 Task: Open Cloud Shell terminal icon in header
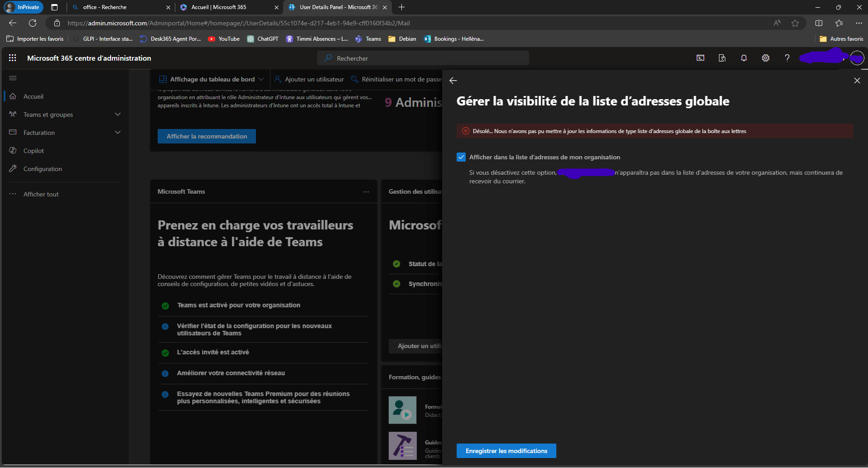700,58
